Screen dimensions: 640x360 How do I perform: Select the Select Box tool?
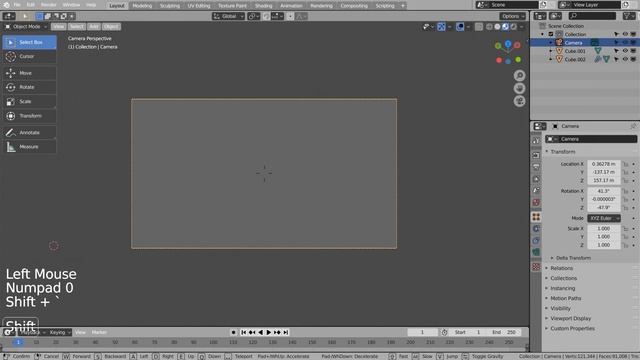pyautogui.click(x=29, y=42)
